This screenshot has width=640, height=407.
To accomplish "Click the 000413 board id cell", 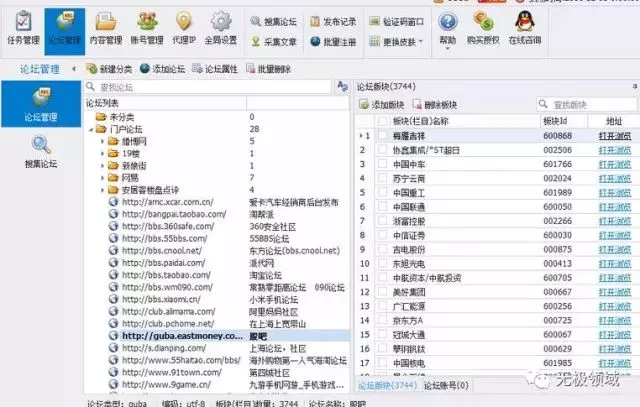I will pos(557,264).
